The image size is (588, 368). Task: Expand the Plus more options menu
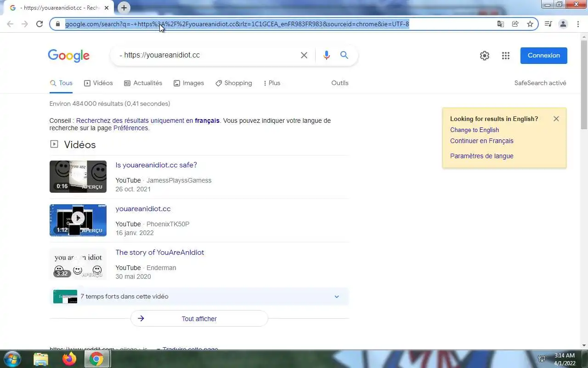click(271, 83)
